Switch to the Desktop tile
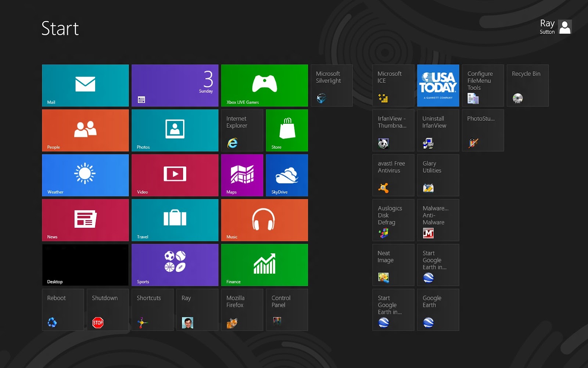The width and height of the screenshot is (588, 368). coord(85,265)
